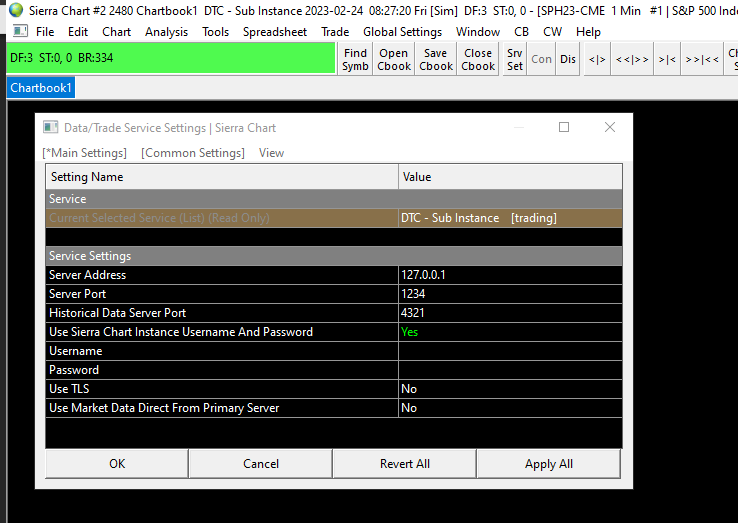This screenshot has height=523, width=738.
Task: Open the Analysis menu
Action: click(166, 32)
